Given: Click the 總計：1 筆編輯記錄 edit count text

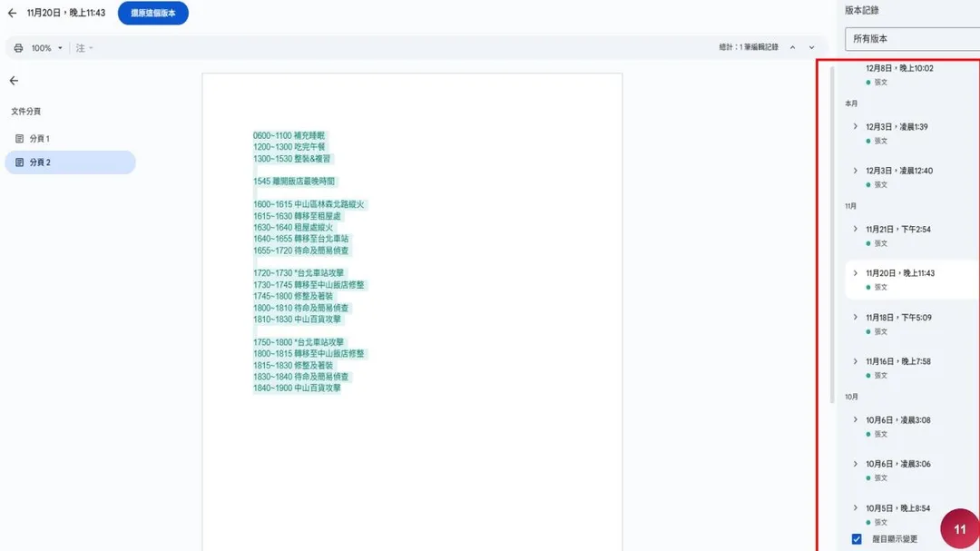Looking at the screenshot, I should [x=749, y=47].
